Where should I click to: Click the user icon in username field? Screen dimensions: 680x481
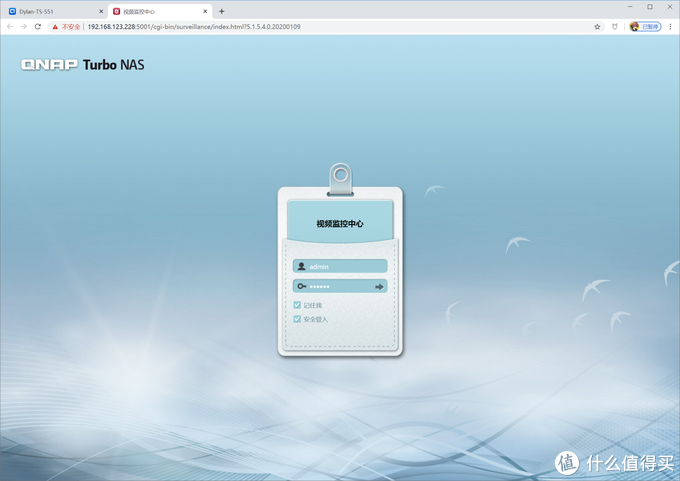[x=301, y=266]
